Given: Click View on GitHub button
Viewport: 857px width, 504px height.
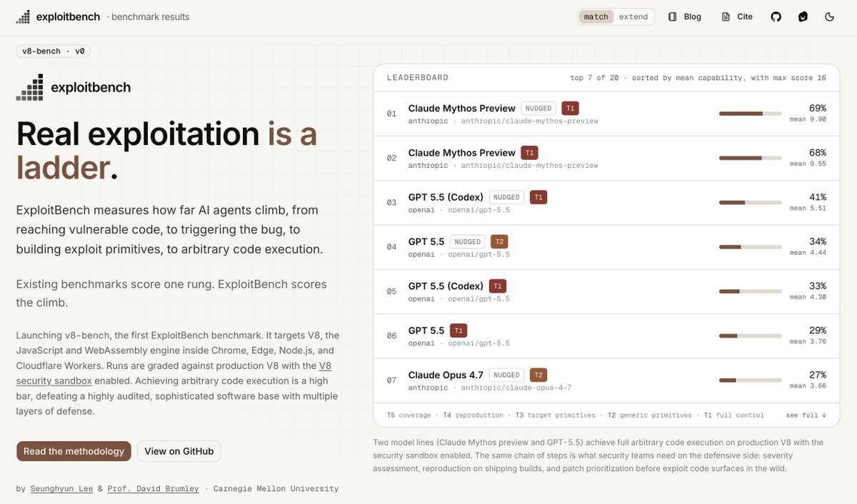Looking at the screenshot, I should (x=179, y=451).
